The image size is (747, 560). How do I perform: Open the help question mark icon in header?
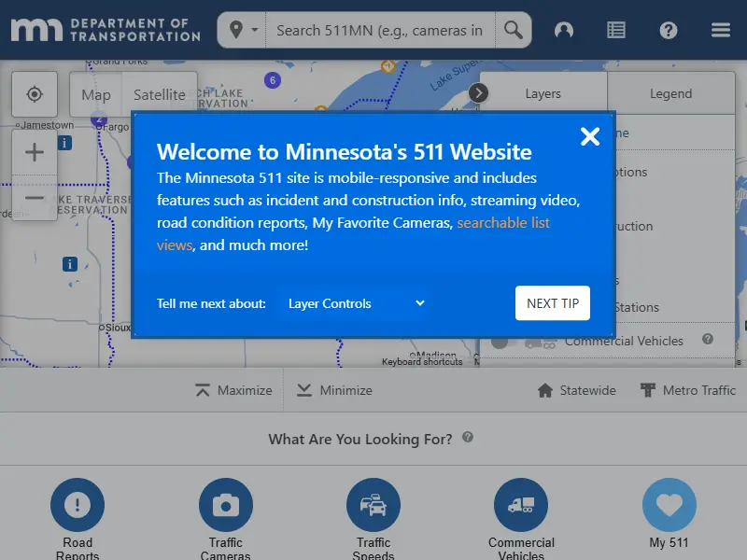coord(669,30)
